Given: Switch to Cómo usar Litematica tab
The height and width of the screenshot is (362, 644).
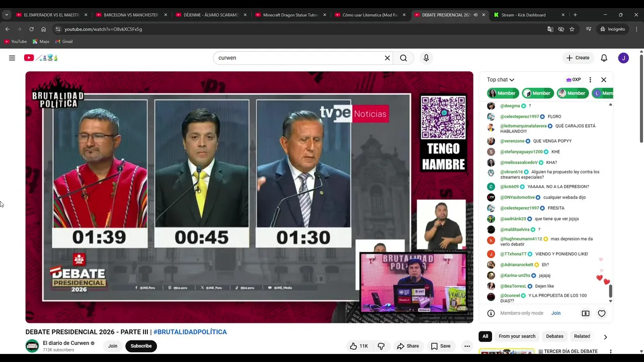Looking at the screenshot, I should click(370, 15).
